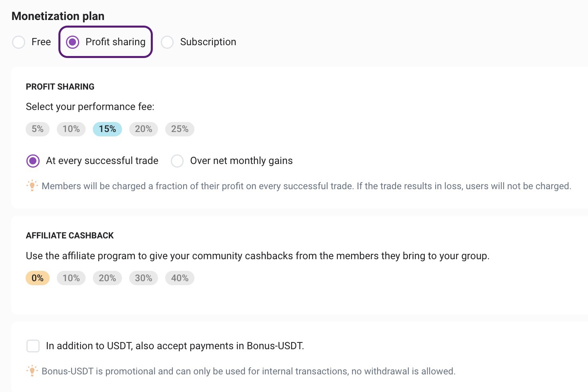The width and height of the screenshot is (588, 392).
Task: Click the Profit sharing label text
Action: click(115, 42)
